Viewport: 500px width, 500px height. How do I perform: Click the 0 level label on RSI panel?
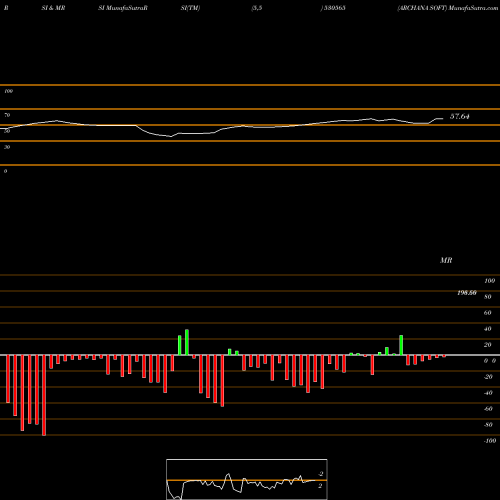5,171
